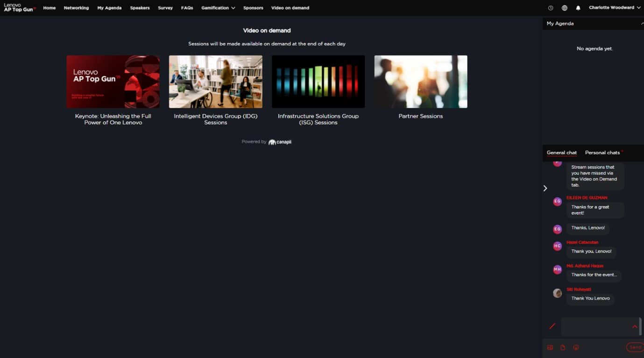Go to the Home page

click(x=50, y=8)
